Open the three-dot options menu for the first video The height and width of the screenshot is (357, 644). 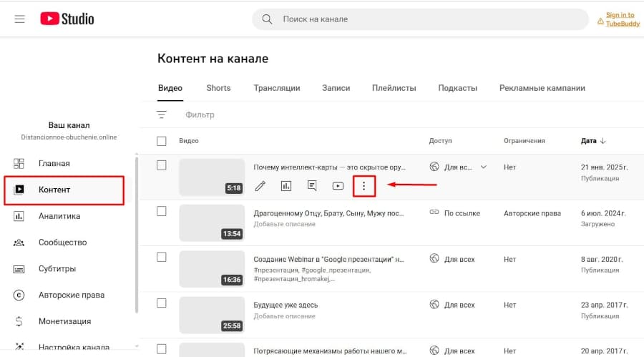tap(364, 186)
